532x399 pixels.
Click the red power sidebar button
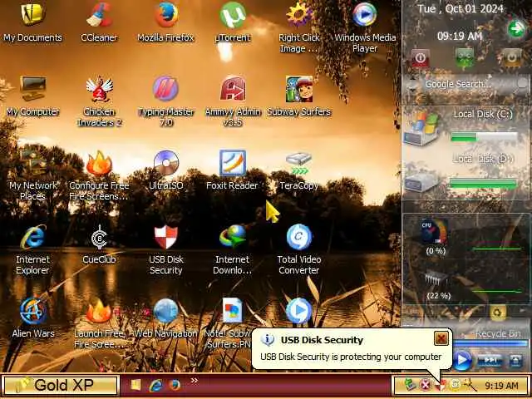[421, 58]
